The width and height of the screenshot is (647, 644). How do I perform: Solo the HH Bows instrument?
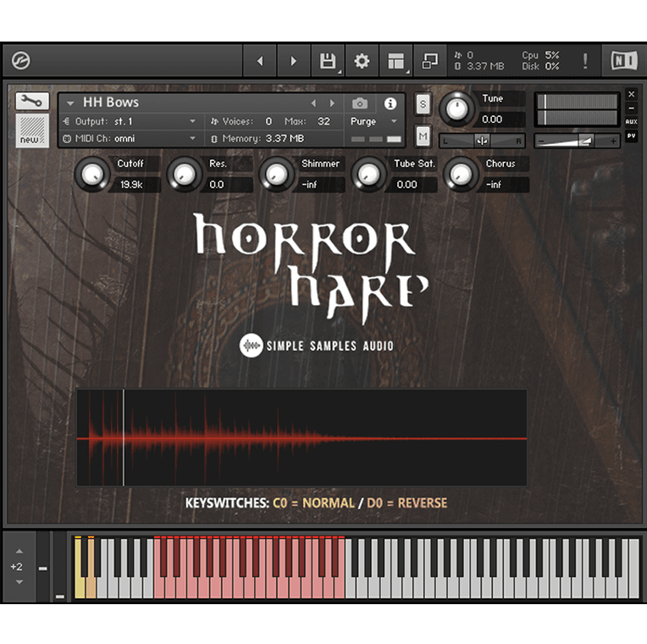pos(423,104)
